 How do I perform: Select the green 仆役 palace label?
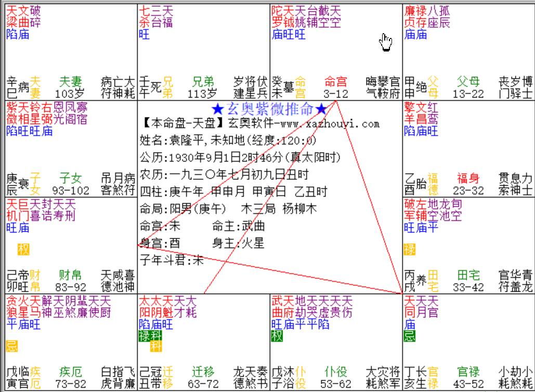click(336, 372)
